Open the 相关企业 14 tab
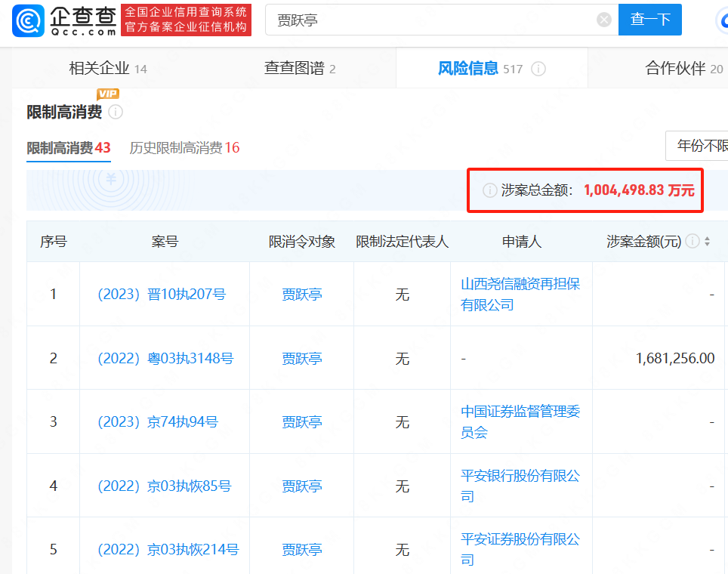 pos(108,68)
